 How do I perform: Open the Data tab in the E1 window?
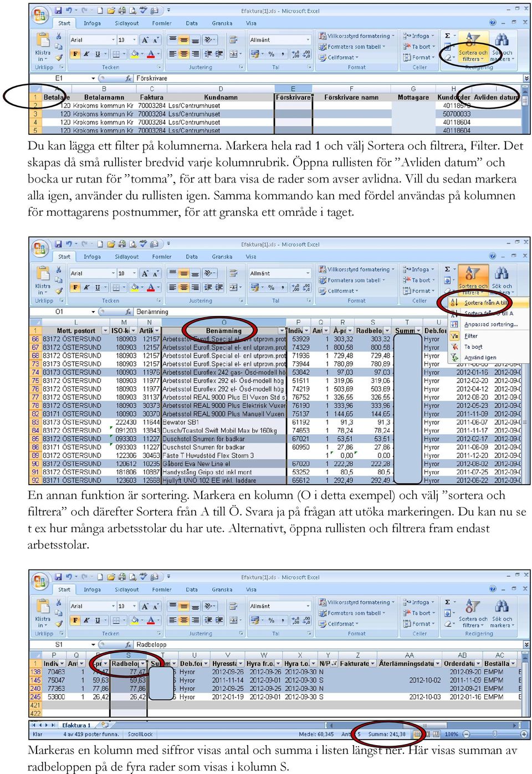(x=192, y=23)
